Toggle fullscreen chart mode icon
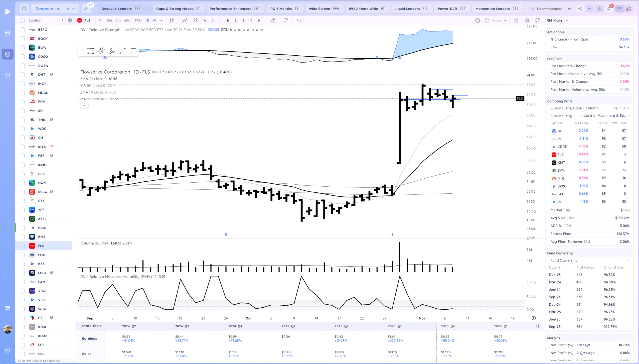The width and height of the screenshot is (639, 364). tap(537, 20)
